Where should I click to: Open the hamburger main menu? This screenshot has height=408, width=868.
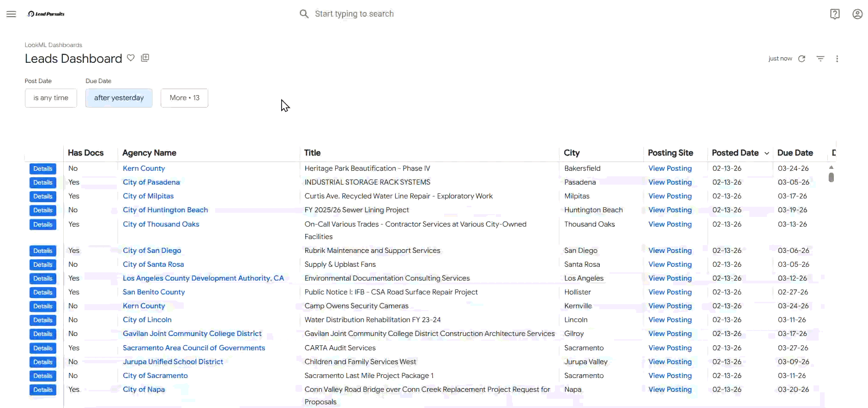point(11,14)
